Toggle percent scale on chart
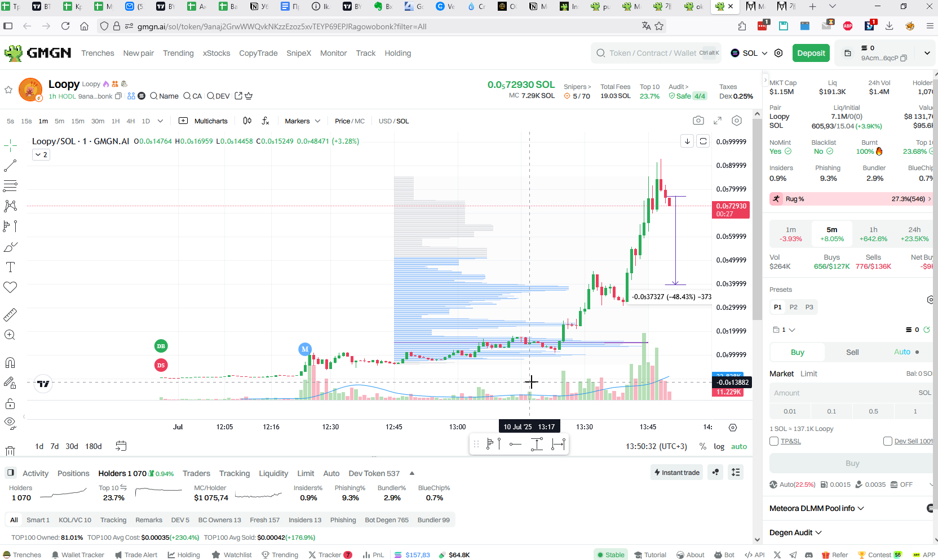The width and height of the screenshot is (938, 560). tap(702, 446)
